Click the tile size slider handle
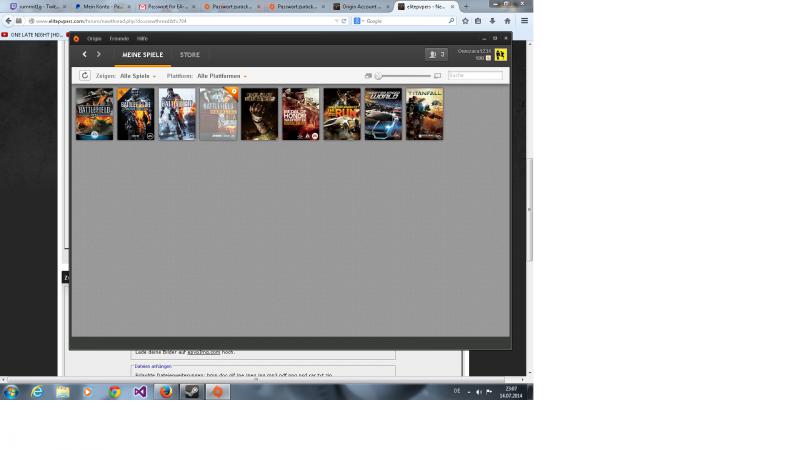The height and width of the screenshot is (450, 800). [x=378, y=76]
